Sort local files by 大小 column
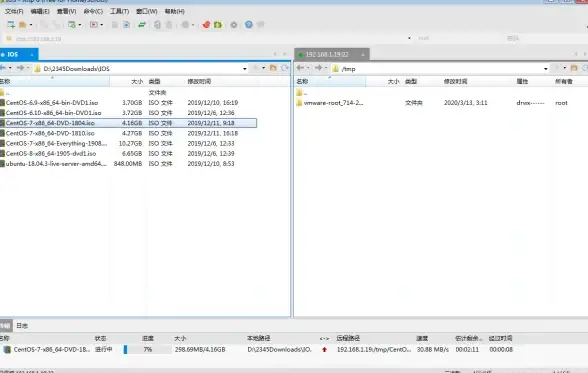Screen dimensions: 588x373 (137, 81)
